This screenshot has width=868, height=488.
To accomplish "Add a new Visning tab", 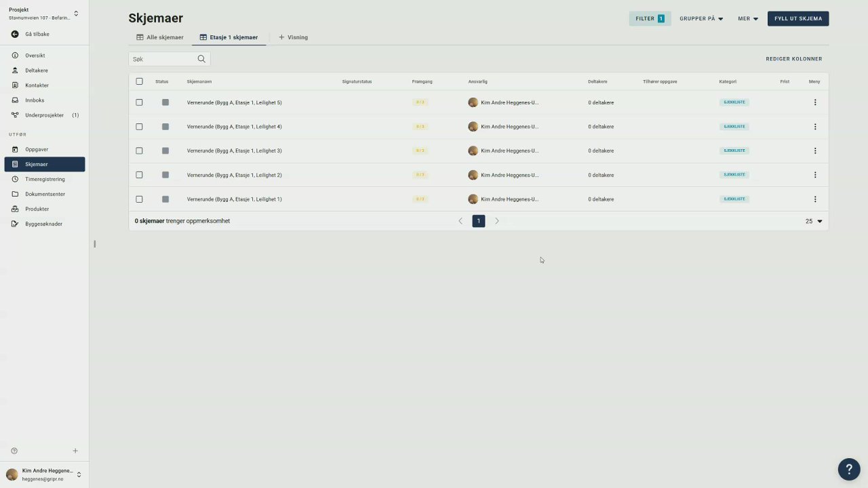I will 293,37.
